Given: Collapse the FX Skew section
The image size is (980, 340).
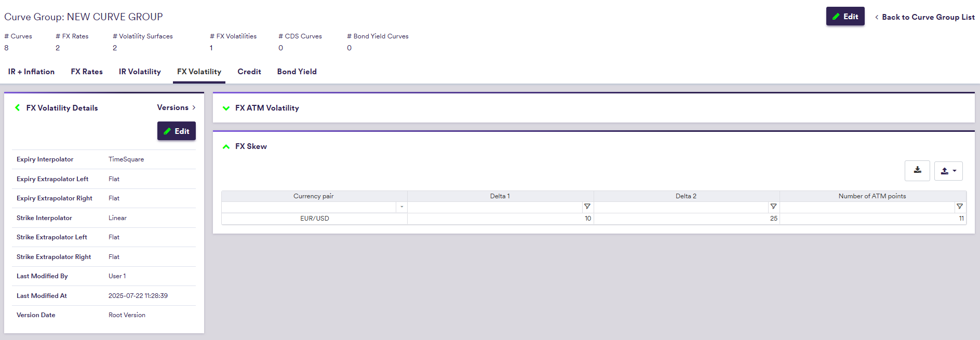Looking at the screenshot, I should [226, 146].
